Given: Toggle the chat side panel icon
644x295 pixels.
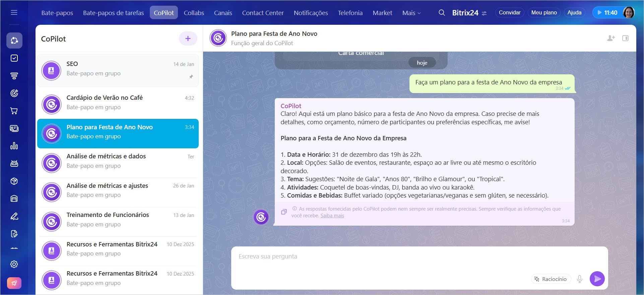Looking at the screenshot, I should pyautogui.click(x=625, y=38).
